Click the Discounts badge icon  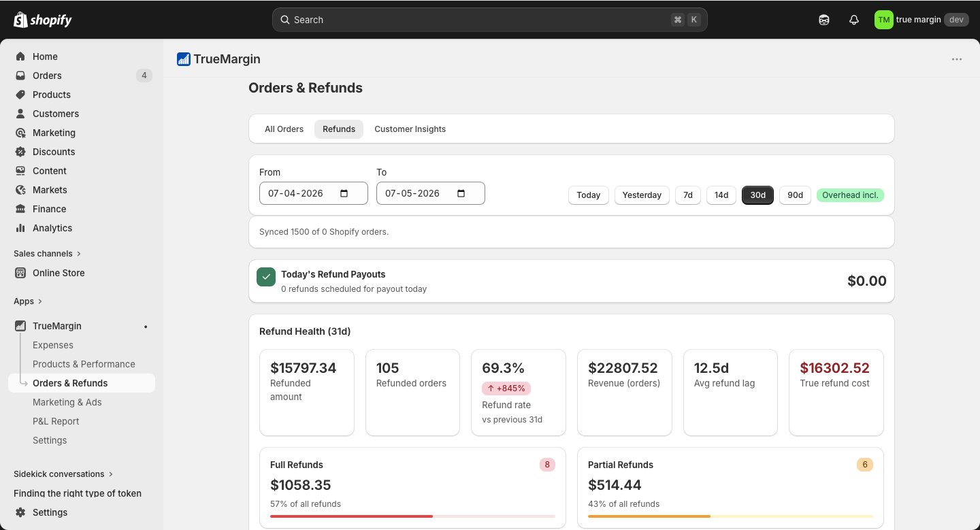[x=20, y=152]
